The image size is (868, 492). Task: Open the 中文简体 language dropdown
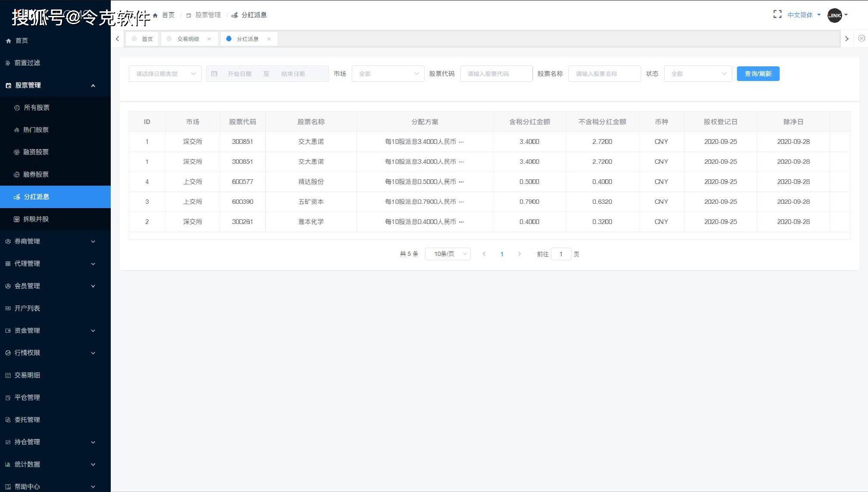(x=804, y=15)
